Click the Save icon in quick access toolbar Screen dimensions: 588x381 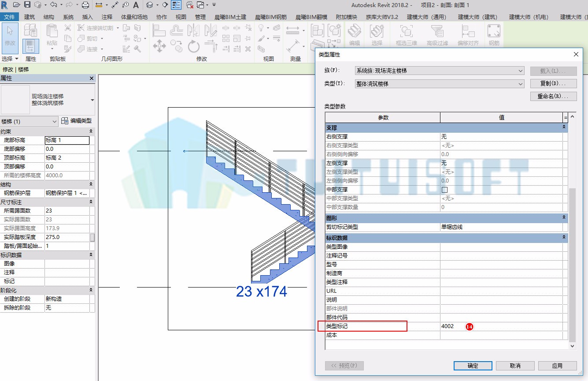coord(27,5)
